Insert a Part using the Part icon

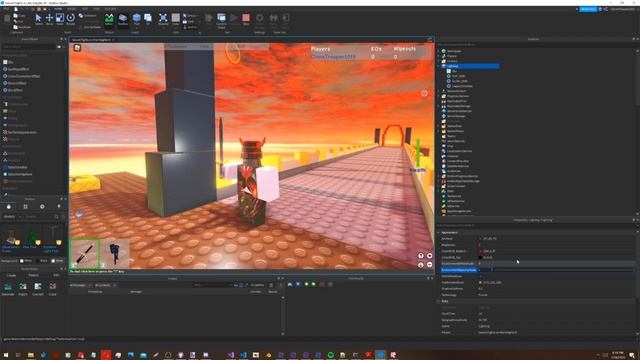click(137, 19)
